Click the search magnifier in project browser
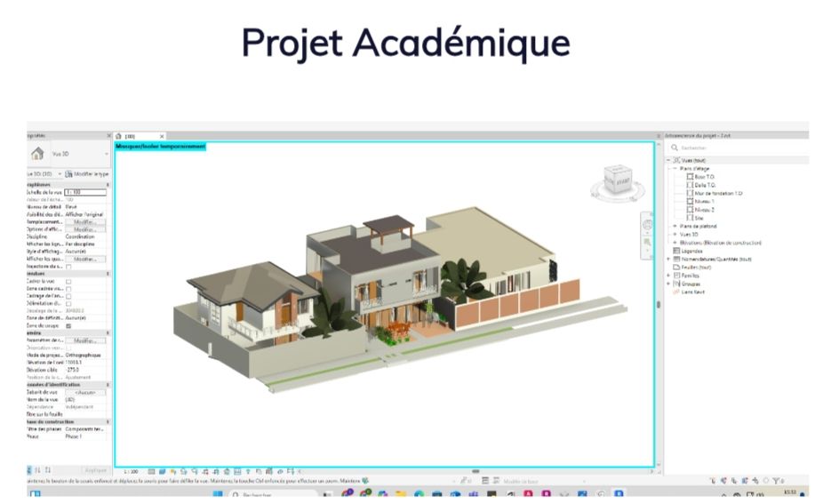The height and width of the screenshot is (504, 839). pos(675,148)
